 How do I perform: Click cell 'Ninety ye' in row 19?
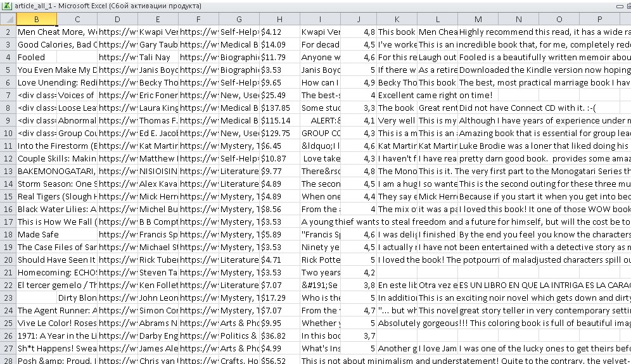coord(321,248)
